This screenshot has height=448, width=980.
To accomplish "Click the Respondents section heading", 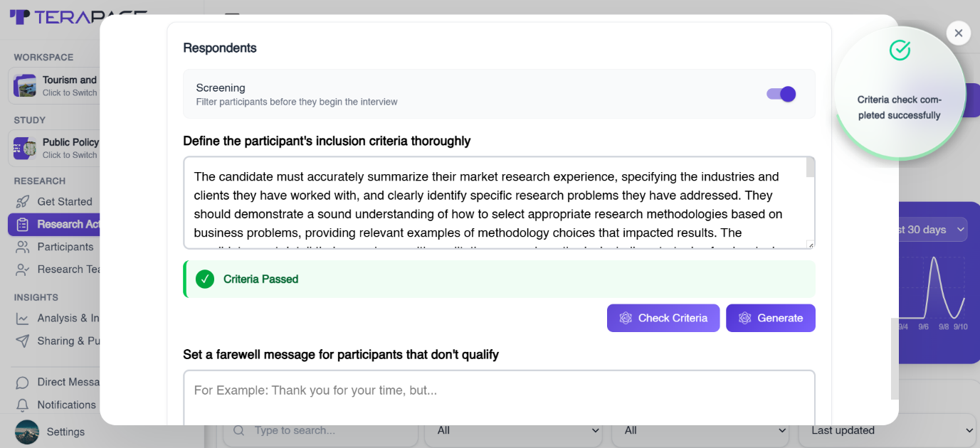I will [x=220, y=48].
